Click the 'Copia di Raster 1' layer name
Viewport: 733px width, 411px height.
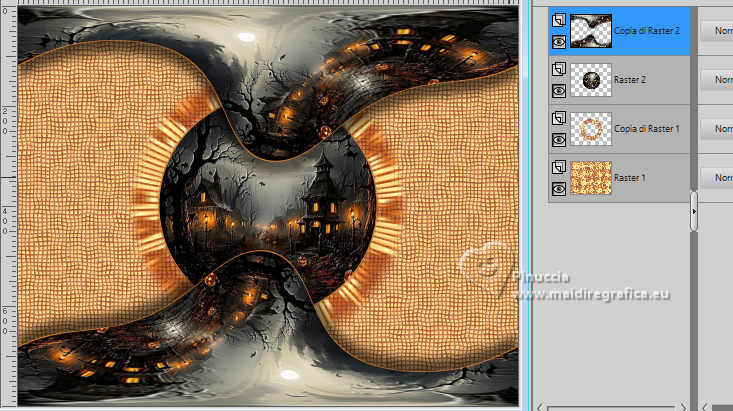coord(647,129)
